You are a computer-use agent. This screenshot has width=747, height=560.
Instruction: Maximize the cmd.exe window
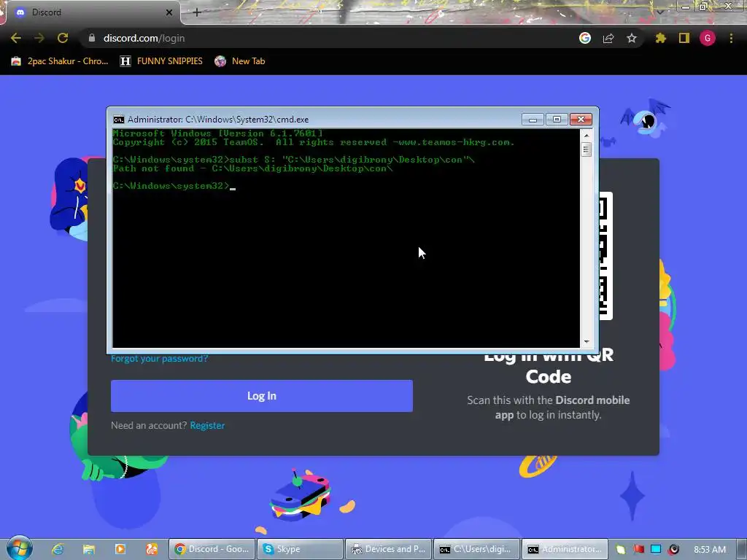[x=557, y=119]
